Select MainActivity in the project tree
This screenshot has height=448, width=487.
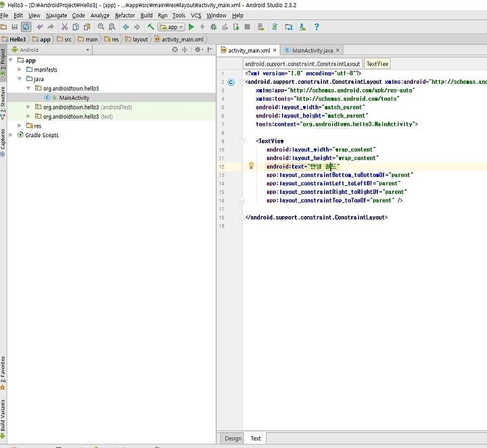click(74, 98)
